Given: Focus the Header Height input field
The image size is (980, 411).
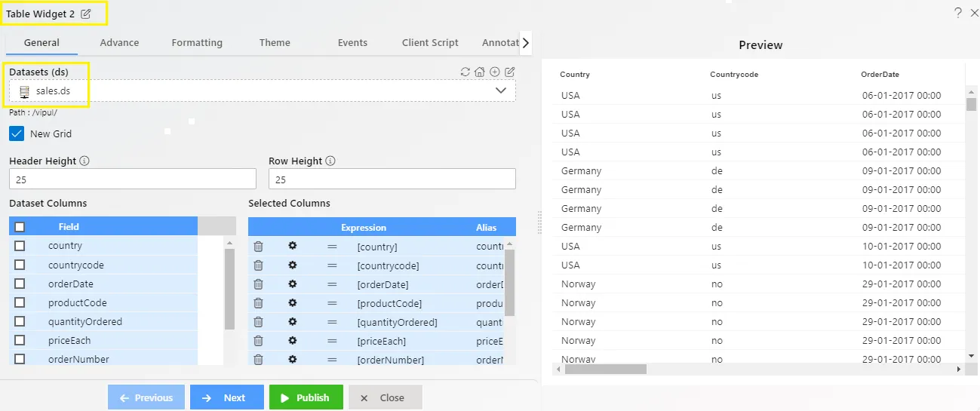Looking at the screenshot, I should 133,179.
